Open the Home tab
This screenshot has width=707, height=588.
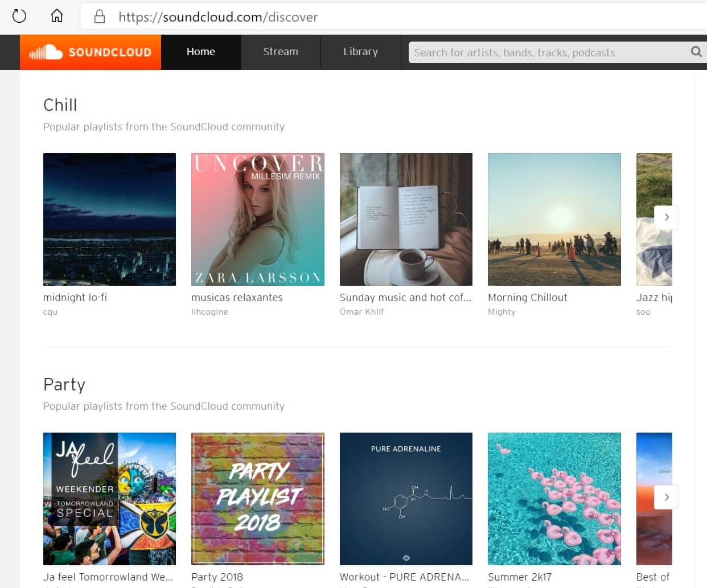(201, 52)
